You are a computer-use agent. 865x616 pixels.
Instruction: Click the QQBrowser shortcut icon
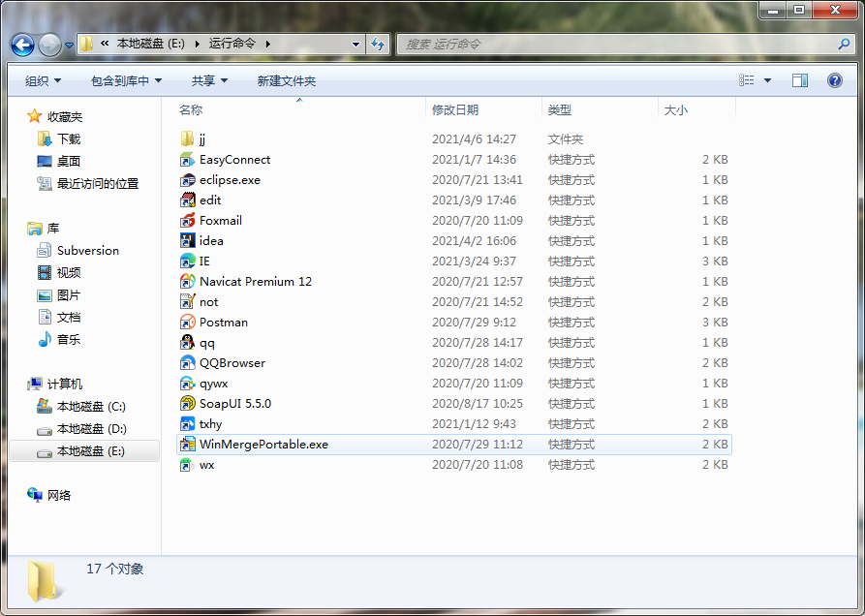pos(188,363)
